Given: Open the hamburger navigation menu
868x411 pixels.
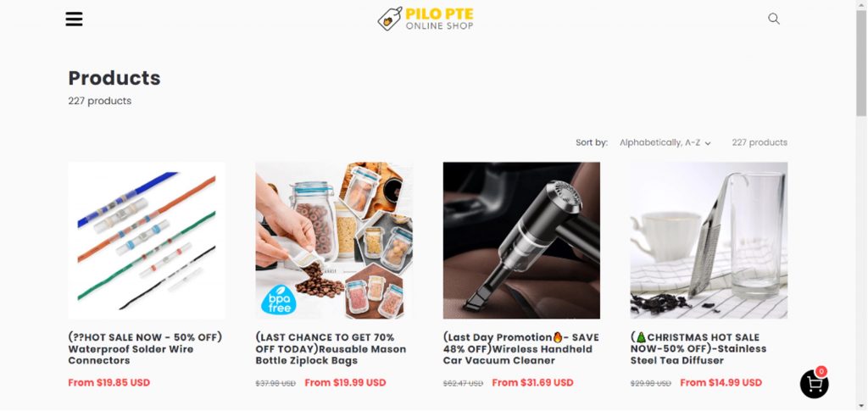Looking at the screenshot, I should pyautogui.click(x=75, y=19).
